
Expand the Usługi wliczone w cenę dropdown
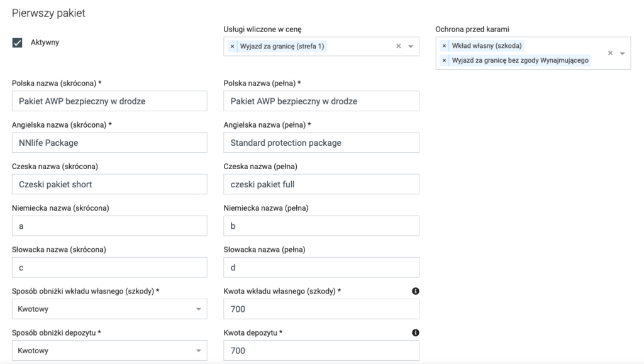411,47
